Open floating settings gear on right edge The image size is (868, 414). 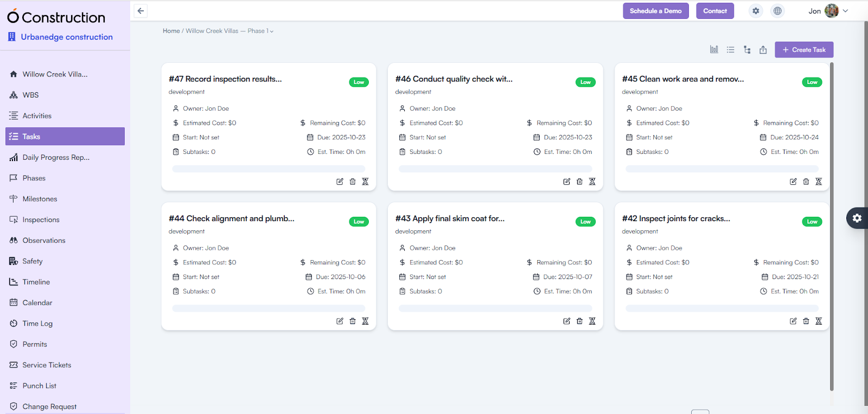pyautogui.click(x=857, y=218)
